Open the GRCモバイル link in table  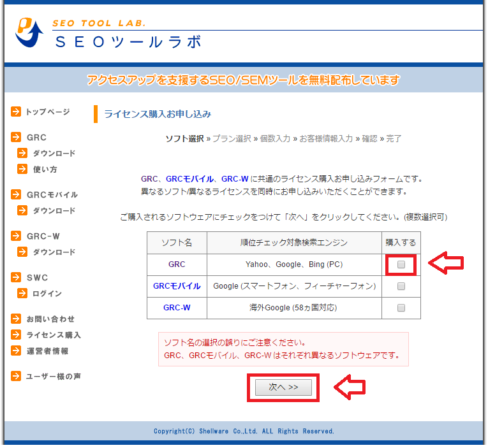(177, 286)
